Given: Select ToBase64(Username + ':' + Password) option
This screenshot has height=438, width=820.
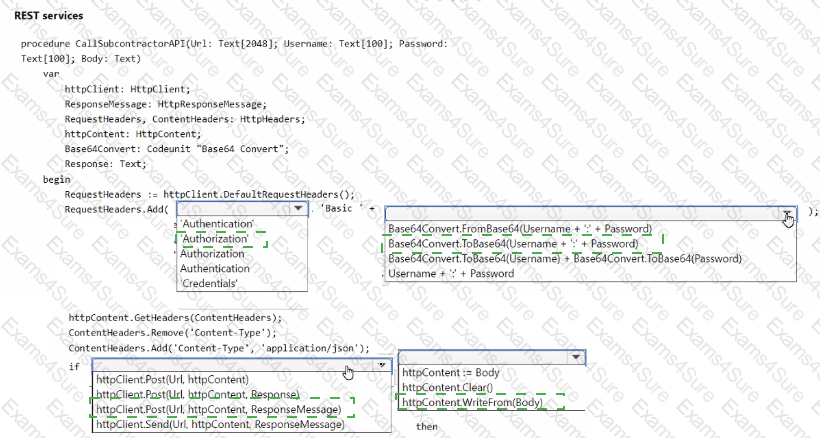Looking at the screenshot, I should coord(512,244).
